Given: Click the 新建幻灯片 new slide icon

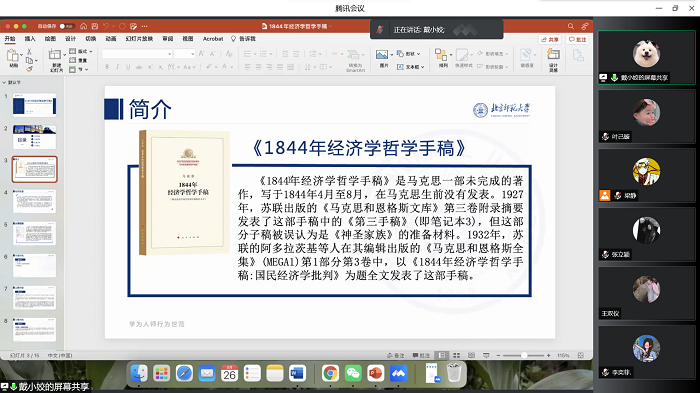Looking at the screenshot, I should coord(55,54).
